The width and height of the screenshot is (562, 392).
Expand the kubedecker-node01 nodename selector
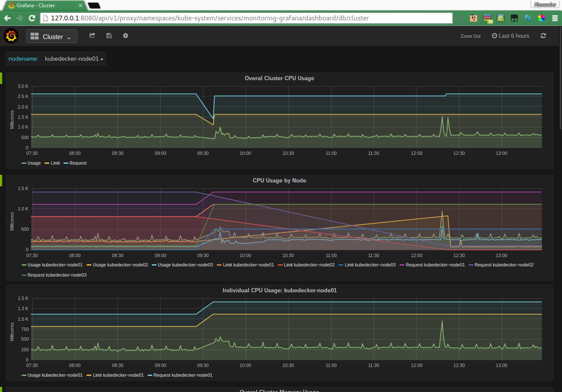pos(73,59)
